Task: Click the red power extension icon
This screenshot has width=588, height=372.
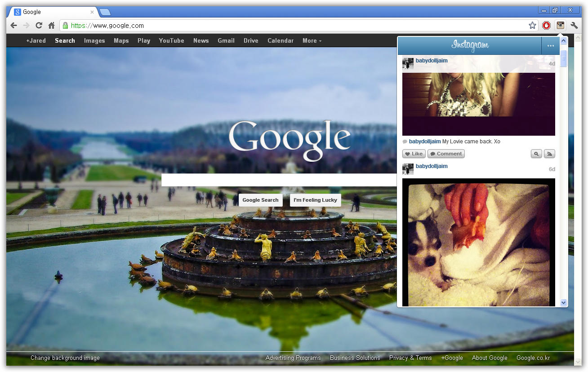Action: pos(546,26)
